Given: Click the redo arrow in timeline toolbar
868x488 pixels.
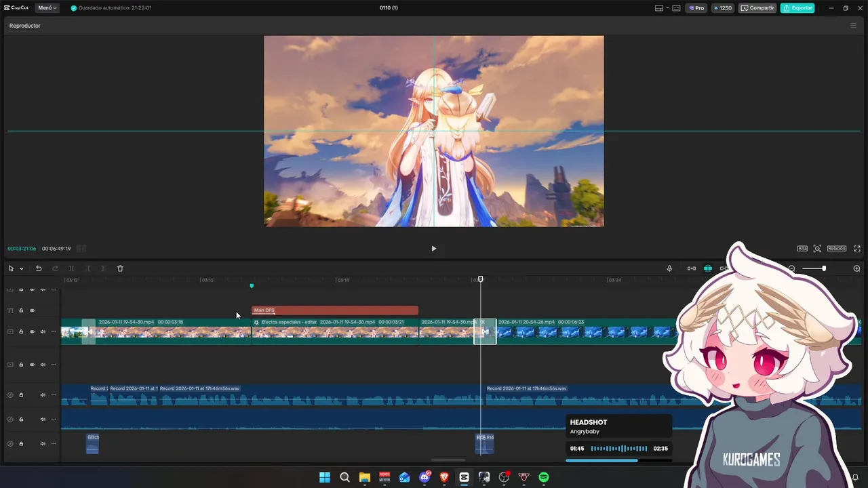Looking at the screenshot, I should point(55,268).
